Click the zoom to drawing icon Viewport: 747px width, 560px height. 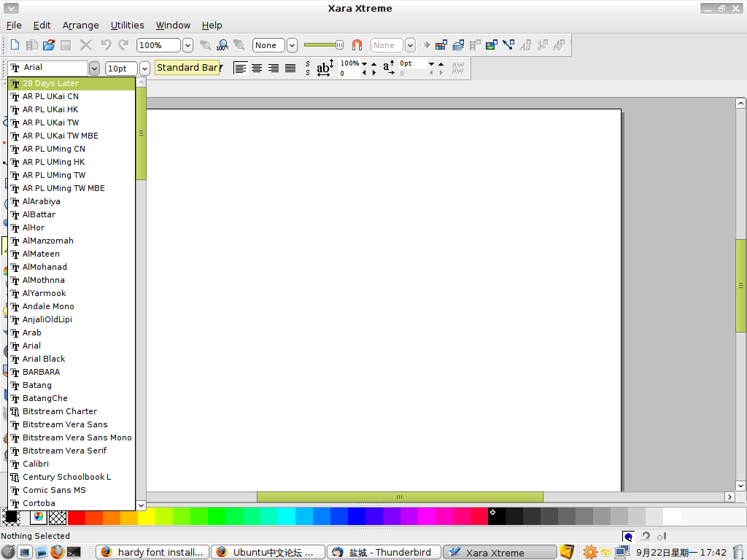(x=239, y=44)
